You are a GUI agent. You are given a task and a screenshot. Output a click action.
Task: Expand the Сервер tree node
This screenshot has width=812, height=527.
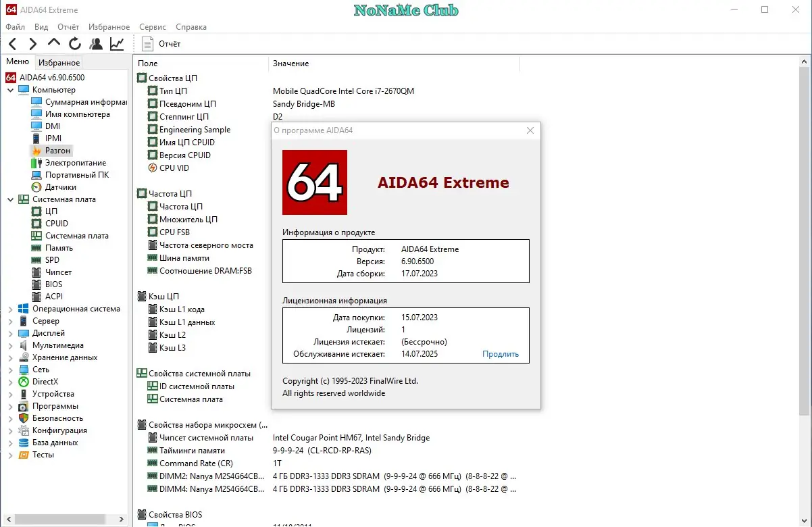tap(10, 321)
